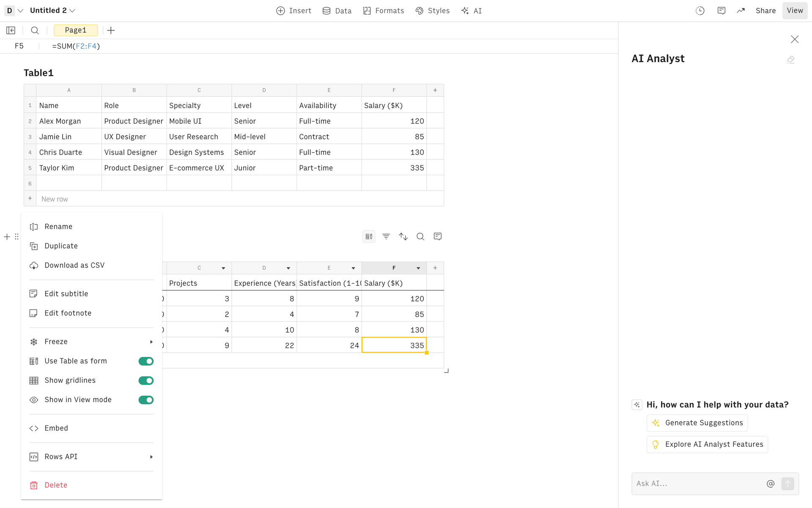812x508 pixels.
Task: Select the Alex Morgan cell
Action: point(69,121)
